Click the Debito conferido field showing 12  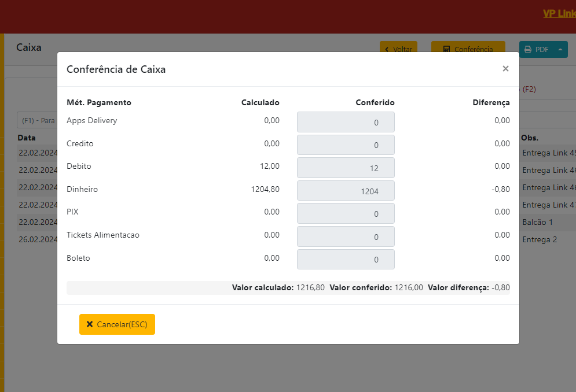(x=346, y=168)
